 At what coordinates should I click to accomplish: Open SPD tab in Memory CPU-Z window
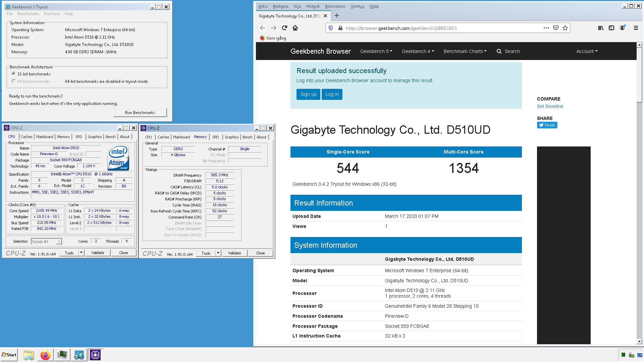pos(216,137)
